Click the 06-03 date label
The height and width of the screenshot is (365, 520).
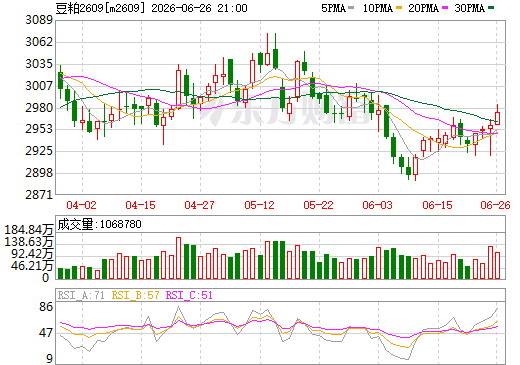click(x=377, y=205)
